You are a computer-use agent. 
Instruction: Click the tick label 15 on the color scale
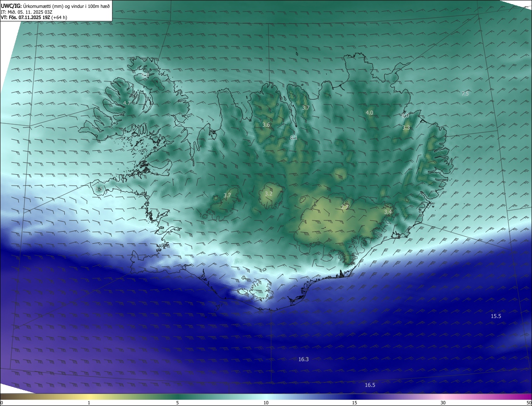pos(355,403)
